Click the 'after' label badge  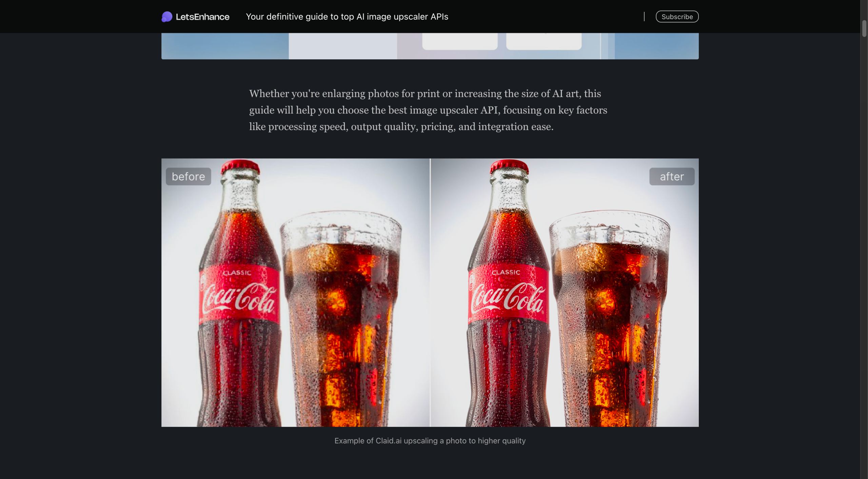pyautogui.click(x=671, y=176)
